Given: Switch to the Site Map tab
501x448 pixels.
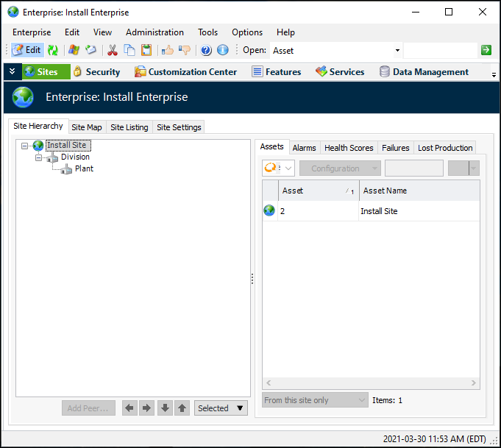Looking at the screenshot, I should 87,127.
